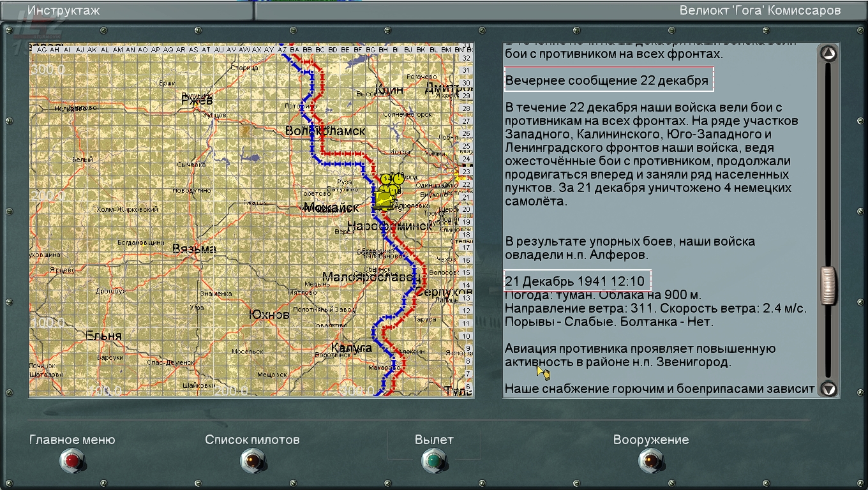Click the Инструктаж title bar

tap(64, 10)
